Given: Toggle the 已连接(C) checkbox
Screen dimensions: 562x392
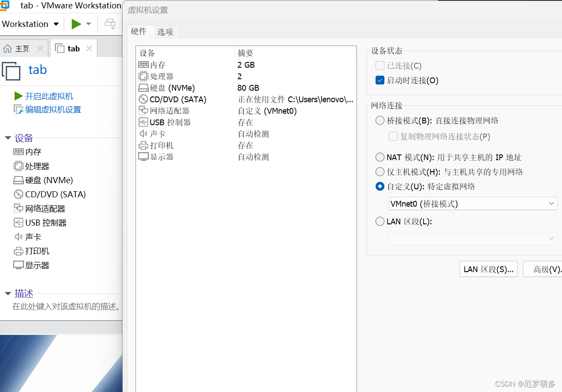Looking at the screenshot, I should click(380, 65).
